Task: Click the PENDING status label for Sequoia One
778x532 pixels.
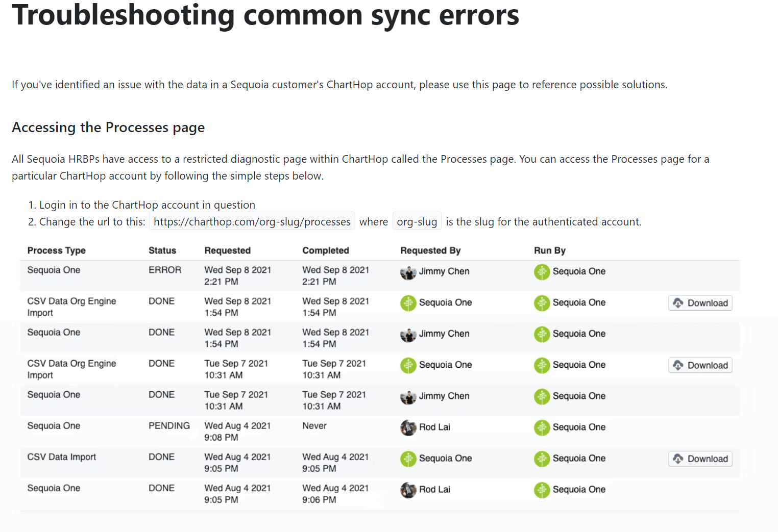Action: [x=169, y=425]
